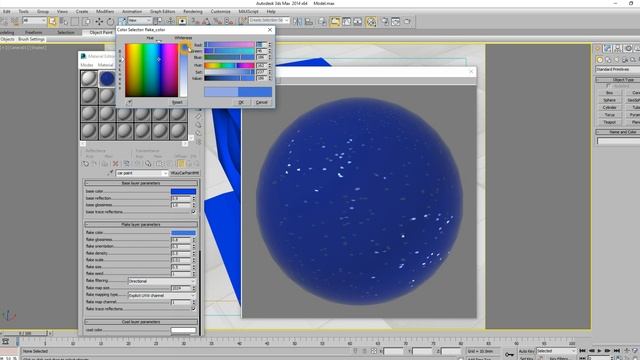Toggle flake trace reflections checkbox
640x360 pixels.
click(193, 309)
